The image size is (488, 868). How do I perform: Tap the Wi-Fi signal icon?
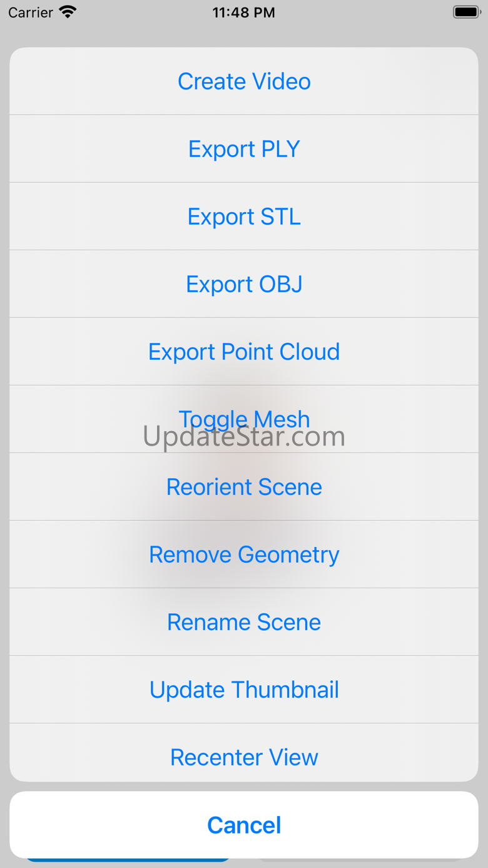tap(67, 12)
